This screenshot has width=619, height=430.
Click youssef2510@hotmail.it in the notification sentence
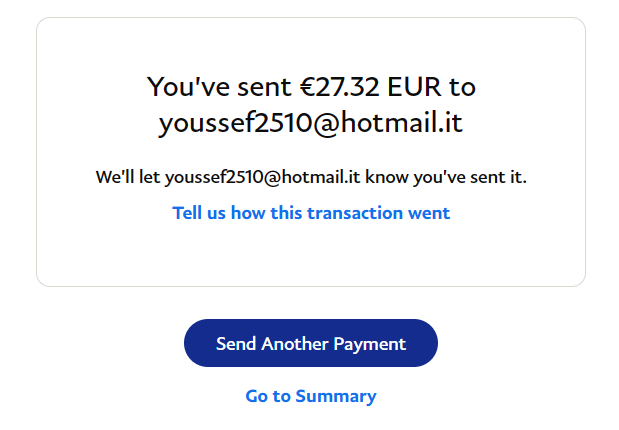tap(262, 178)
